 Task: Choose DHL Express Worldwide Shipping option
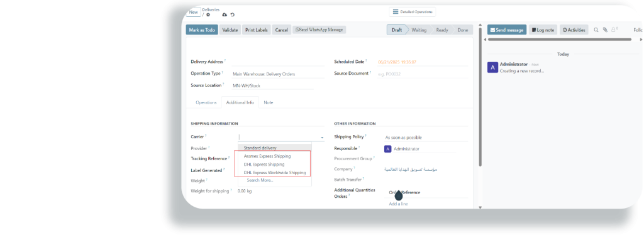(x=275, y=173)
